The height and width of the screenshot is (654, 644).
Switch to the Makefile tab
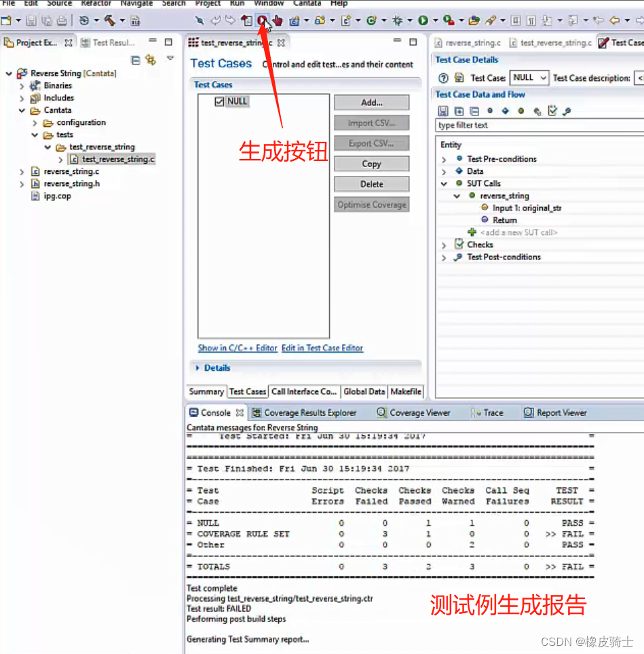tap(406, 392)
